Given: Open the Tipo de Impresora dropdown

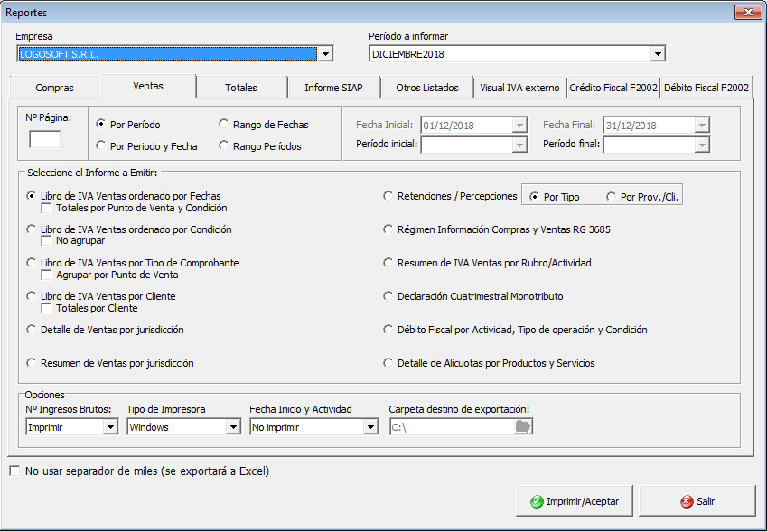Looking at the screenshot, I should point(231,427).
